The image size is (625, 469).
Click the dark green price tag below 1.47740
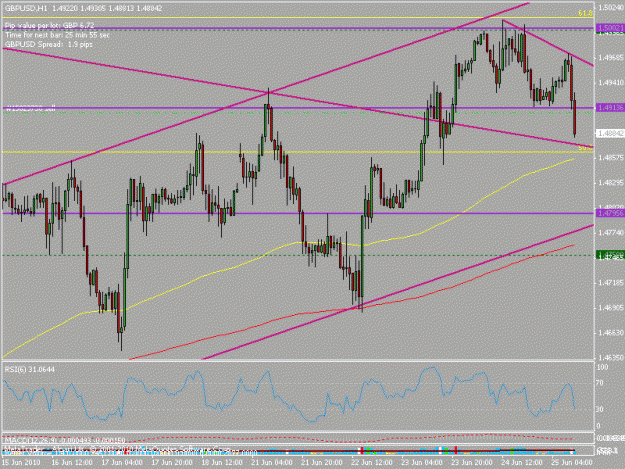point(609,255)
